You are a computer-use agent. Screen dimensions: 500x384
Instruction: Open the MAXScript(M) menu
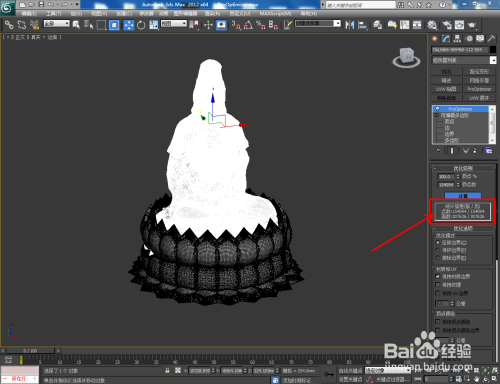[275, 14]
